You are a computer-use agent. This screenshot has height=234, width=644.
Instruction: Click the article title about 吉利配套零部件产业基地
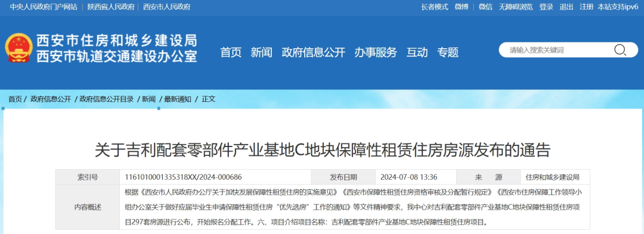click(x=322, y=151)
